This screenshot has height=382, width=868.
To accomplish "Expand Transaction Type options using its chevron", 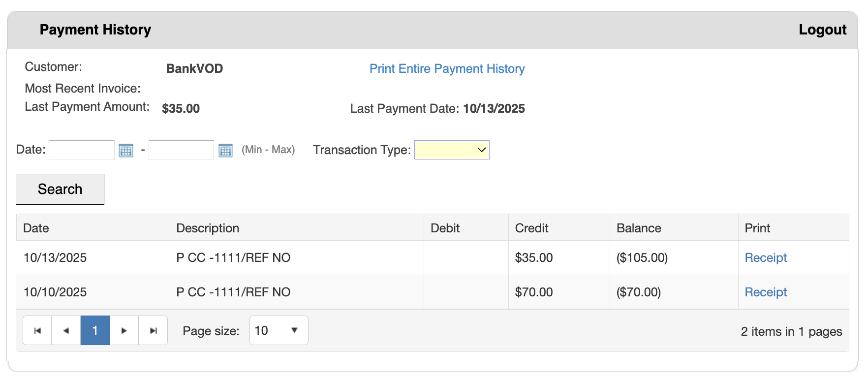I will click(x=480, y=150).
